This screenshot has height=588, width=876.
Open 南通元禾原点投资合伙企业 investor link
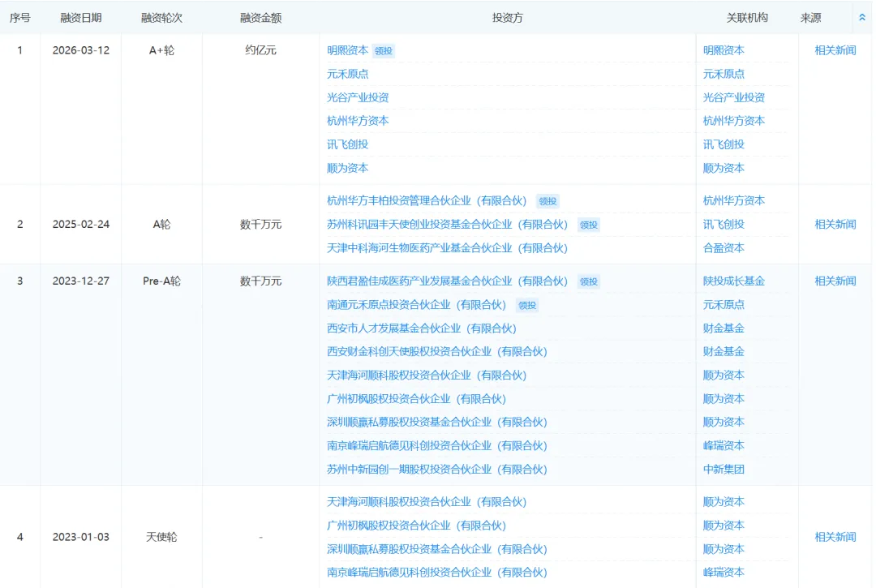[416, 305]
